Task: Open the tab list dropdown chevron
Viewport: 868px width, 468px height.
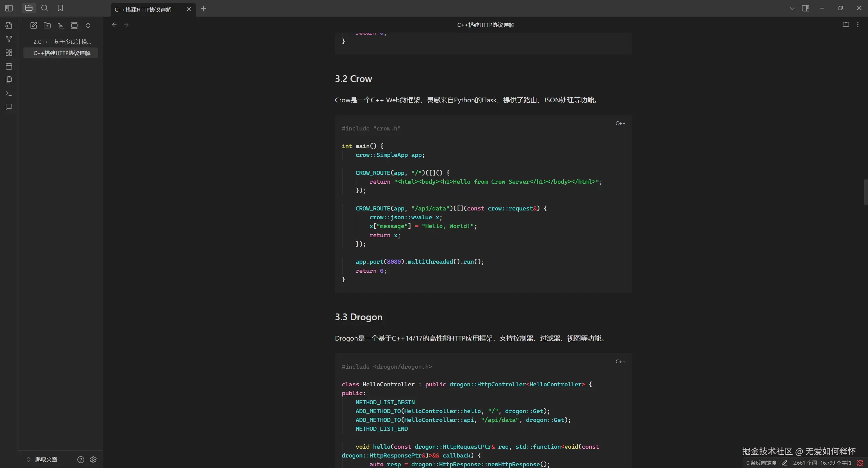Action: tap(792, 8)
